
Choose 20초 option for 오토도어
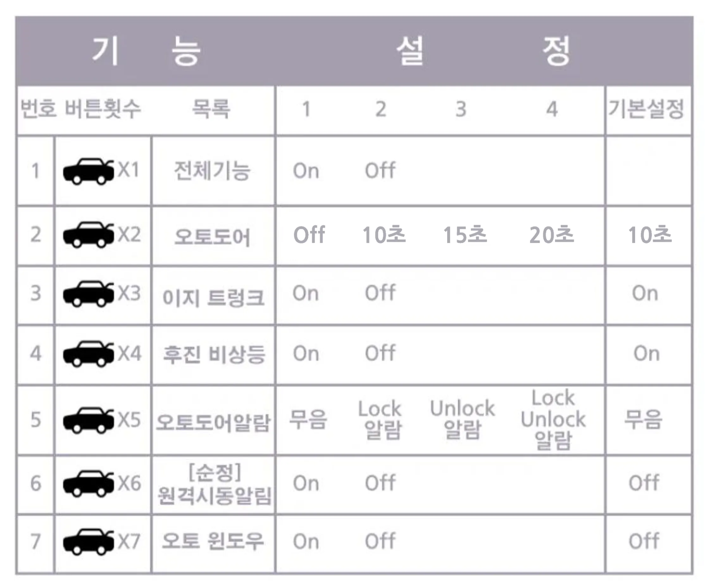pos(551,235)
